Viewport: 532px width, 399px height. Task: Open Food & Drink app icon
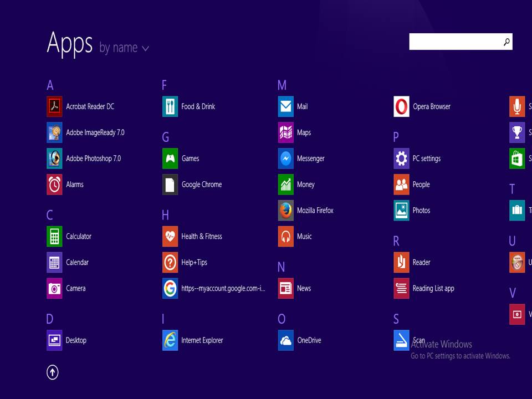coord(170,106)
